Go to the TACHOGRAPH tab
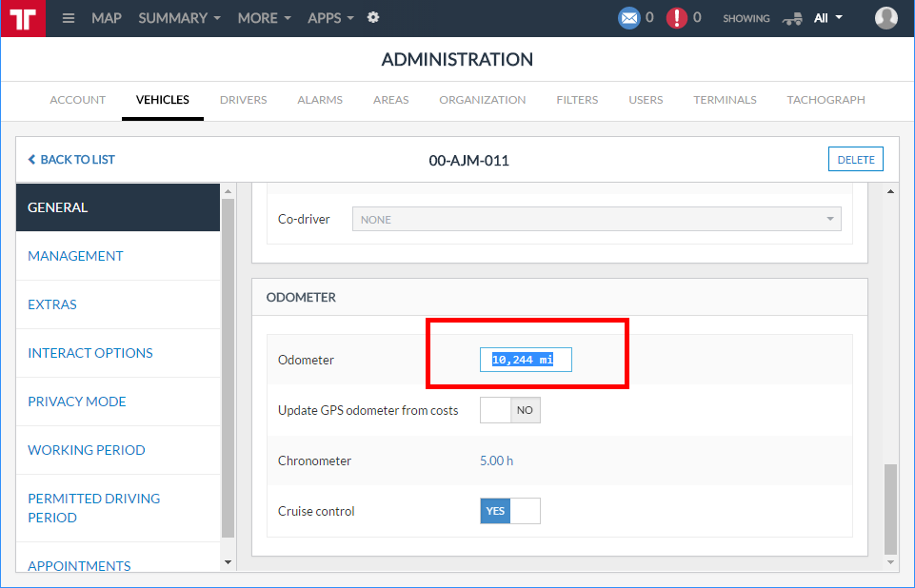 point(825,100)
